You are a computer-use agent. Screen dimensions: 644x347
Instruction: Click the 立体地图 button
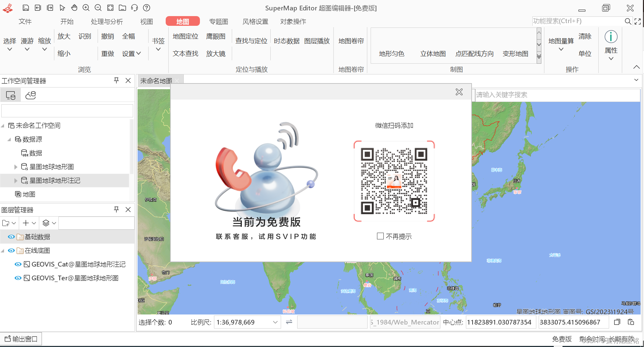tap(433, 54)
